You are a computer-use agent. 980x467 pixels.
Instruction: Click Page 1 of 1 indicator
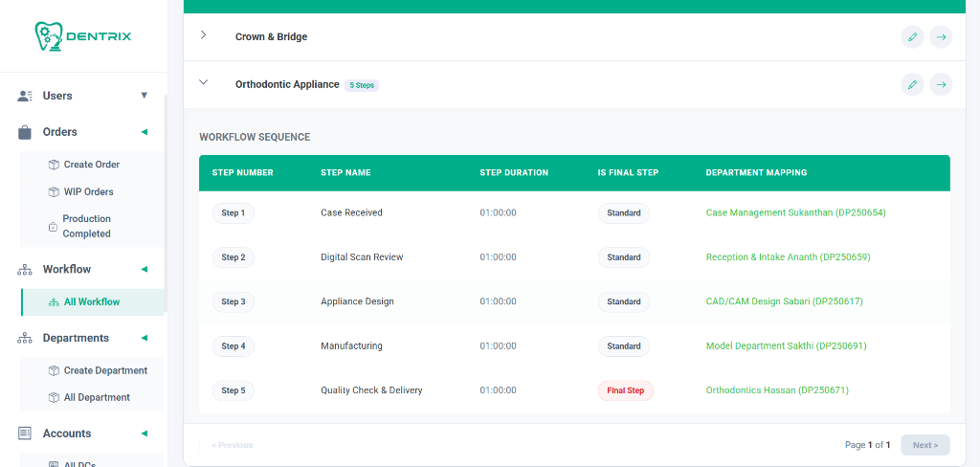[867, 445]
